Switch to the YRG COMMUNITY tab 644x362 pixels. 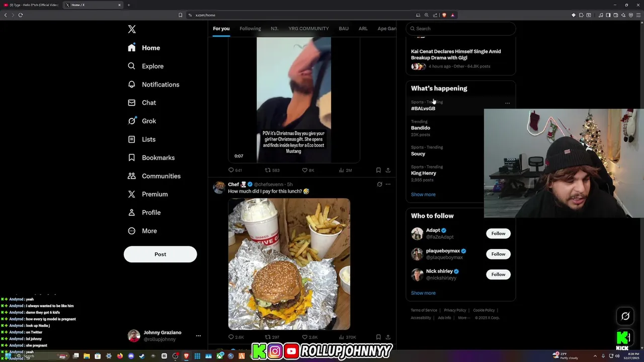pos(308,29)
